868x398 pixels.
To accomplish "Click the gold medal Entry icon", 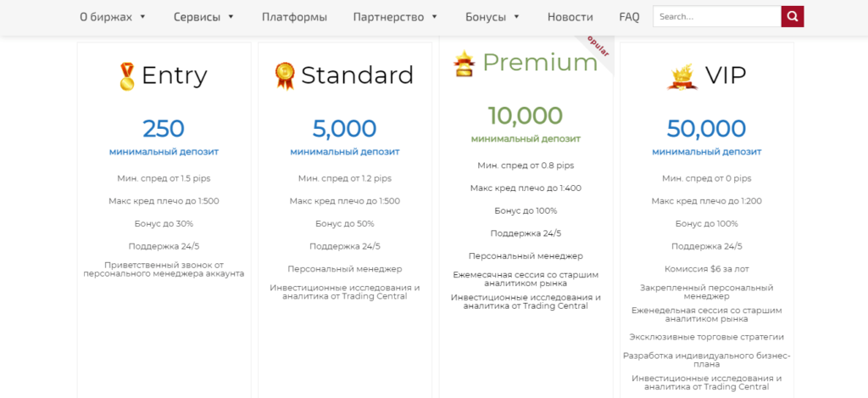I will click(127, 76).
